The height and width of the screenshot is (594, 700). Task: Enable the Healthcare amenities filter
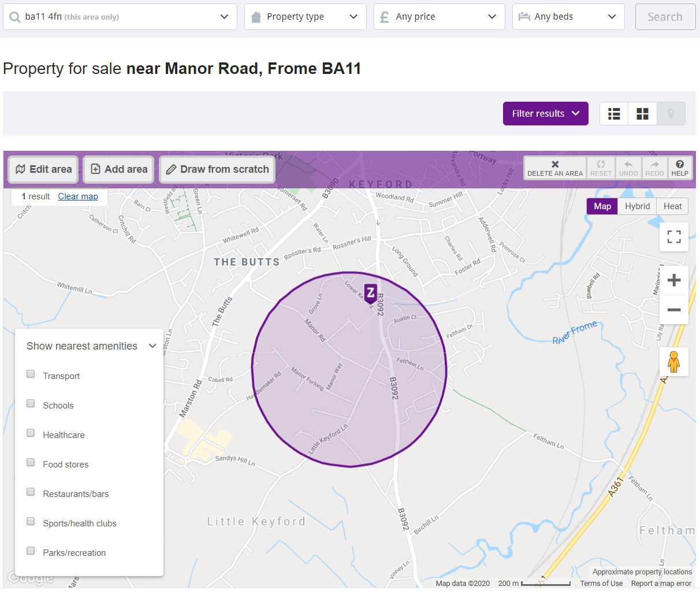[30, 433]
